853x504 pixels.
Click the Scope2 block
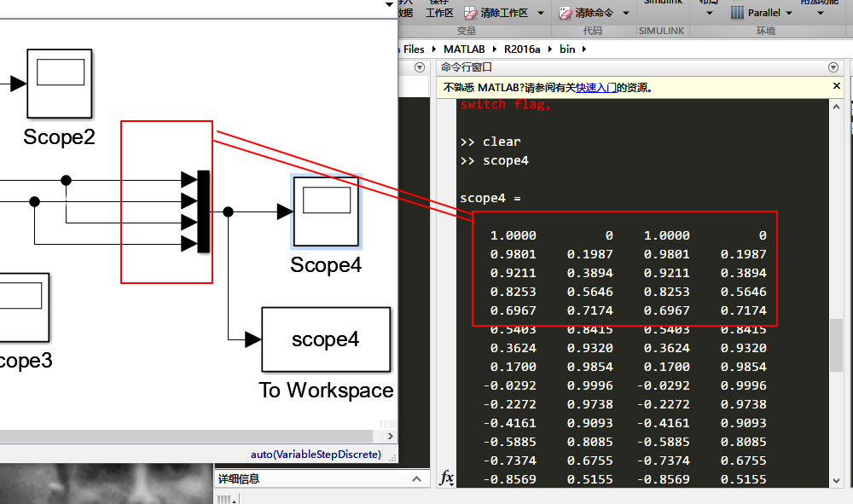click(60, 84)
